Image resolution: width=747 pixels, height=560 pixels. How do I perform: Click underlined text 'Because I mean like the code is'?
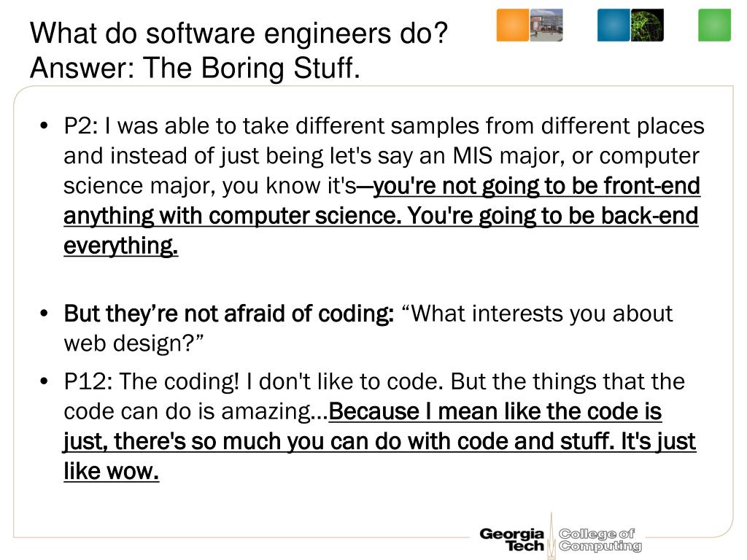[495, 411]
